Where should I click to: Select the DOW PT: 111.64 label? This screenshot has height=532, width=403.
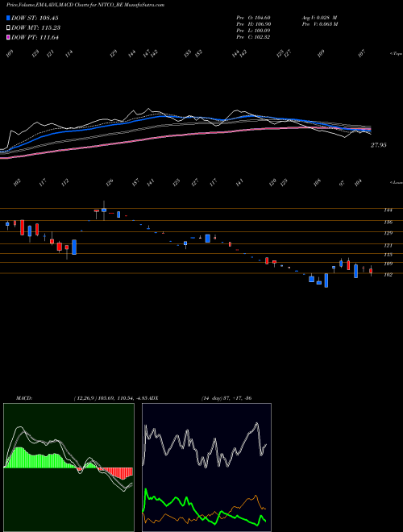pos(35,38)
